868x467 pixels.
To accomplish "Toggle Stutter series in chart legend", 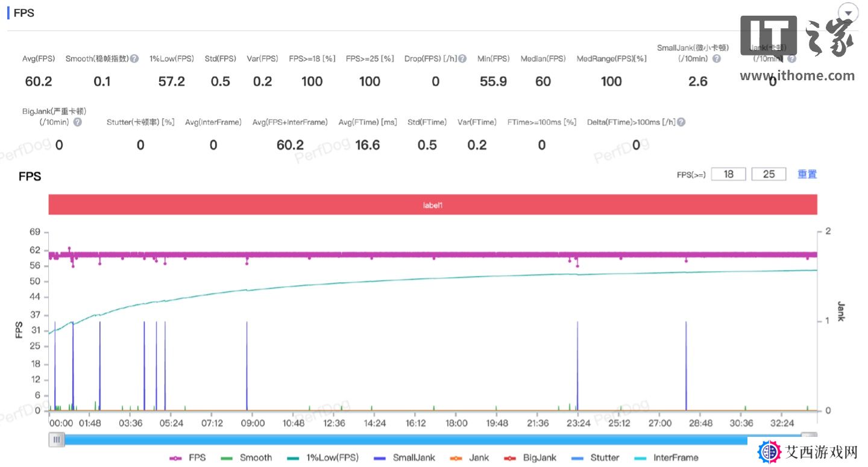I will (596, 457).
